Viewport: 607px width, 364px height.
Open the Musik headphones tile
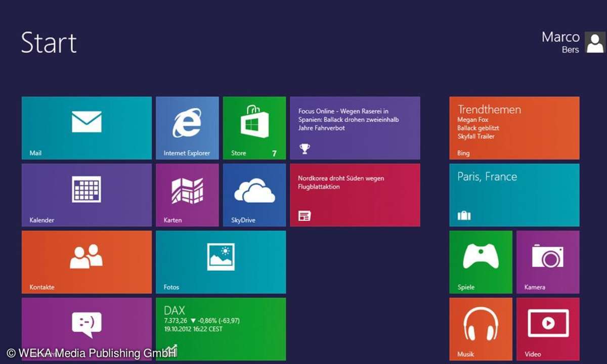481,329
